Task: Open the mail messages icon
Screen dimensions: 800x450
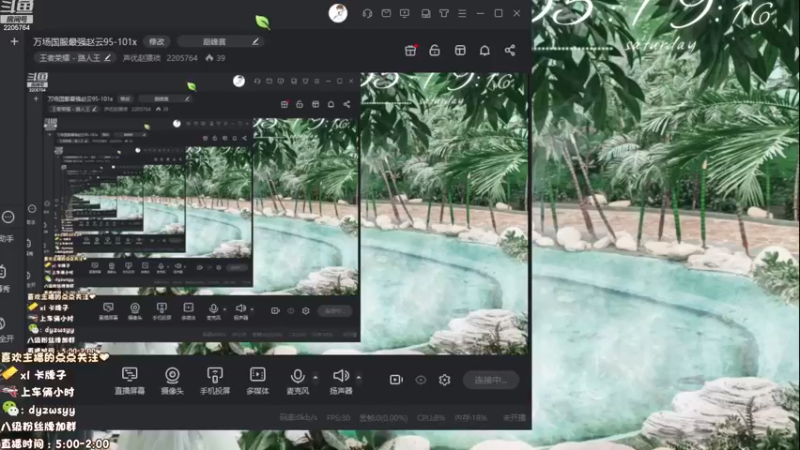Action: (386, 13)
